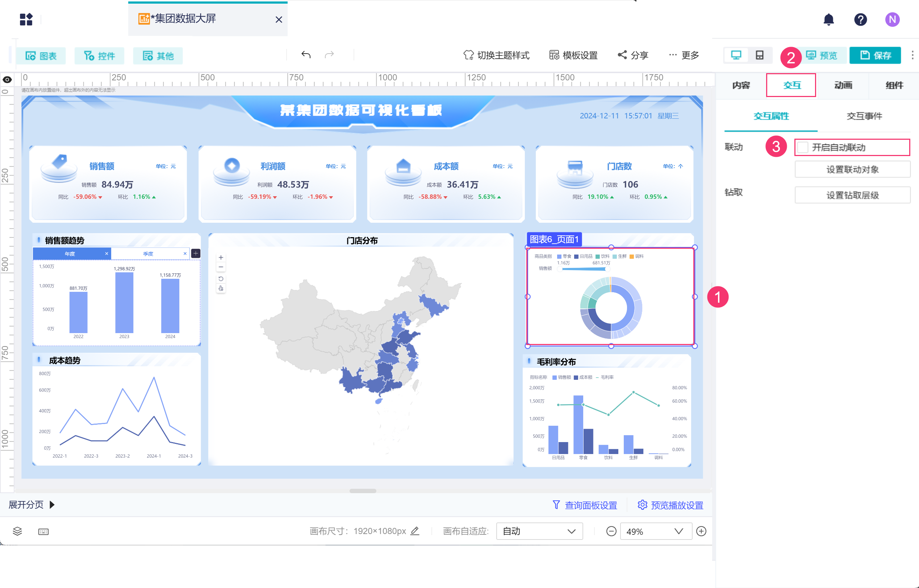
Task: Zoom in map with plus button
Action: tap(221, 257)
